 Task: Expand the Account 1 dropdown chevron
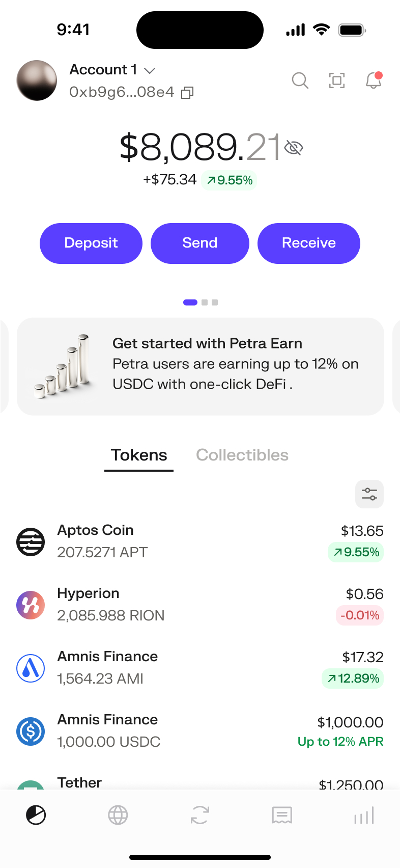click(150, 70)
